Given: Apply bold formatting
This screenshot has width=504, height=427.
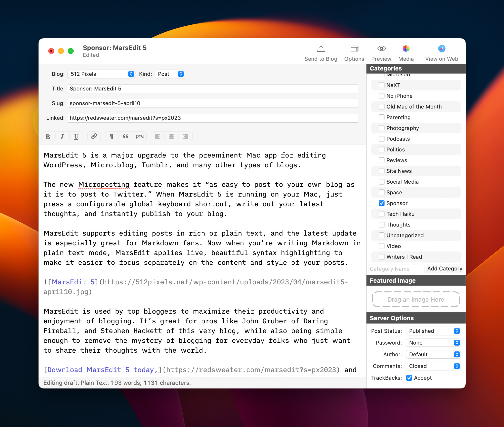Looking at the screenshot, I should (x=48, y=137).
